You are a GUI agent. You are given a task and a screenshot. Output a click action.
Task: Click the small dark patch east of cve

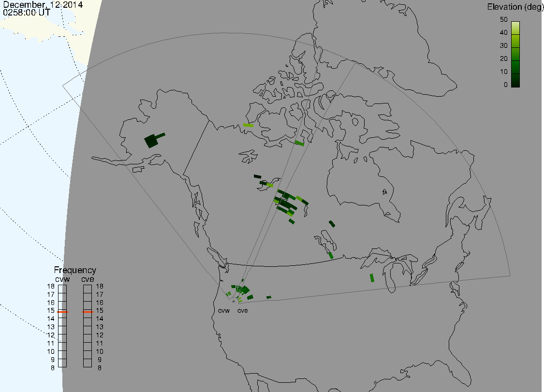[269, 297]
